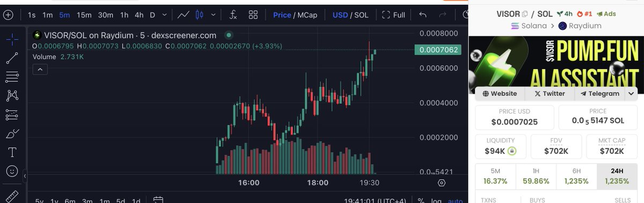Select the 5m interval
Viewport: 644px width, 203px height.
pos(64,15)
